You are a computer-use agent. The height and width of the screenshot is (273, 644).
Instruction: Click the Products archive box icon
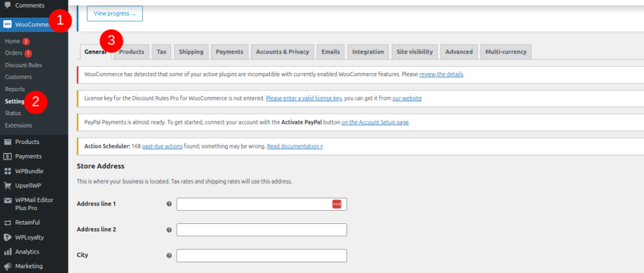(8, 142)
